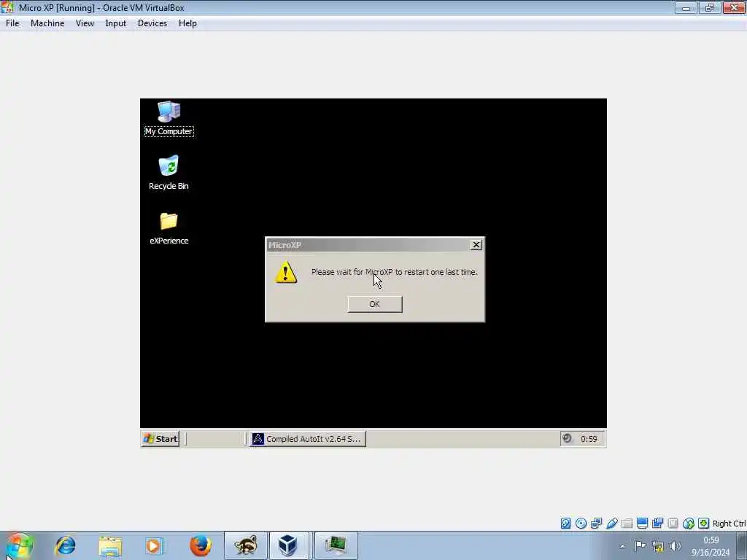Click the hard disk activity indicator

click(x=565, y=524)
